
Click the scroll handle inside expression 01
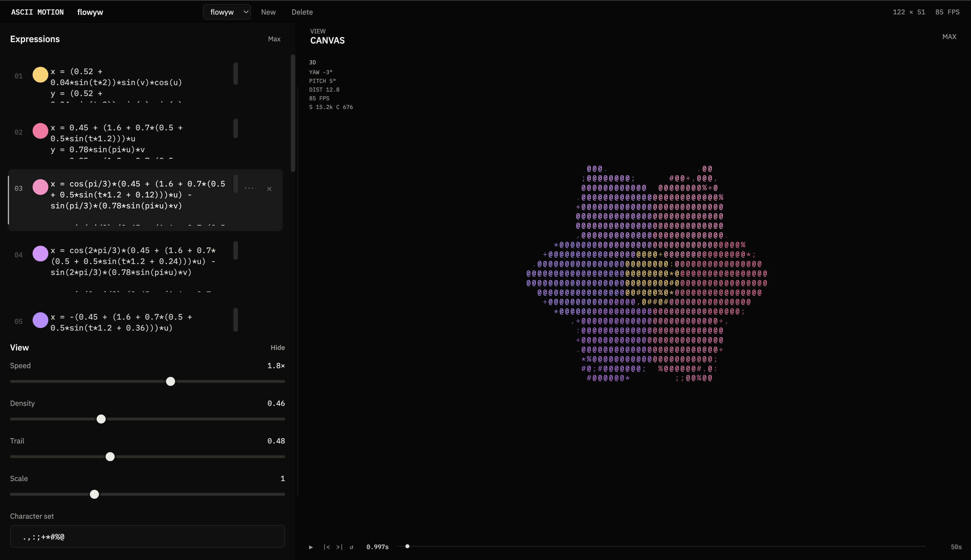coord(235,74)
